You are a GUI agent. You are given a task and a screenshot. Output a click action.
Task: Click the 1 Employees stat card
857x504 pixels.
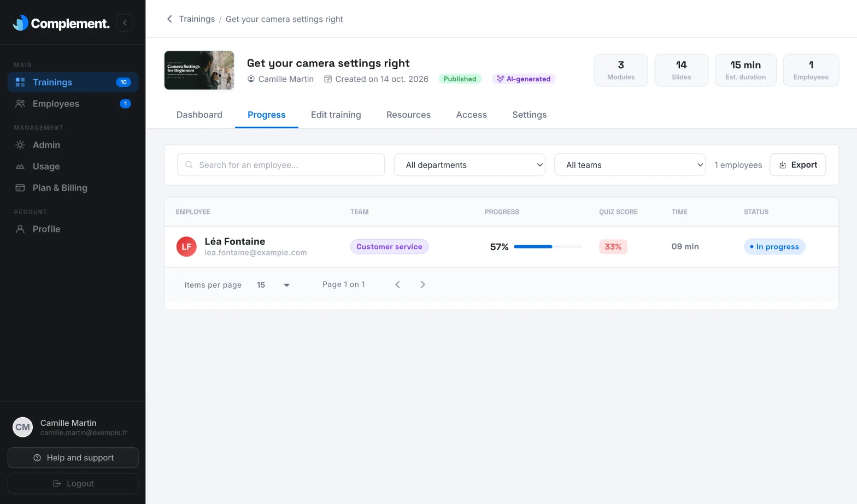pos(811,70)
